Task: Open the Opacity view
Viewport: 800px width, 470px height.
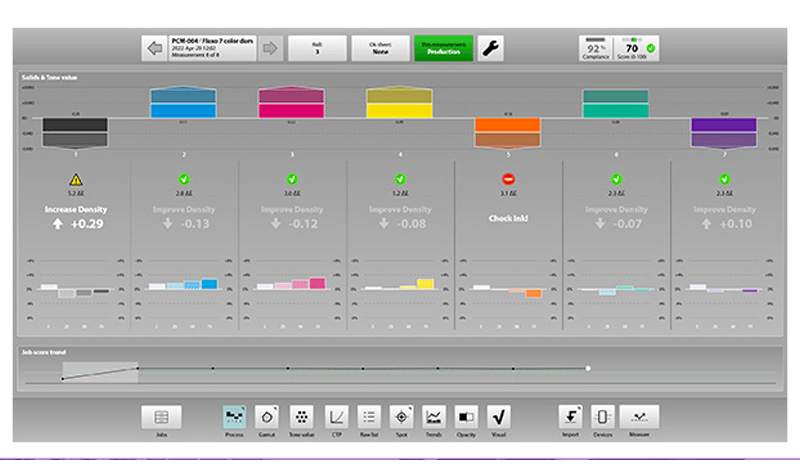Action: pyautogui.click(x=466, y=417)
